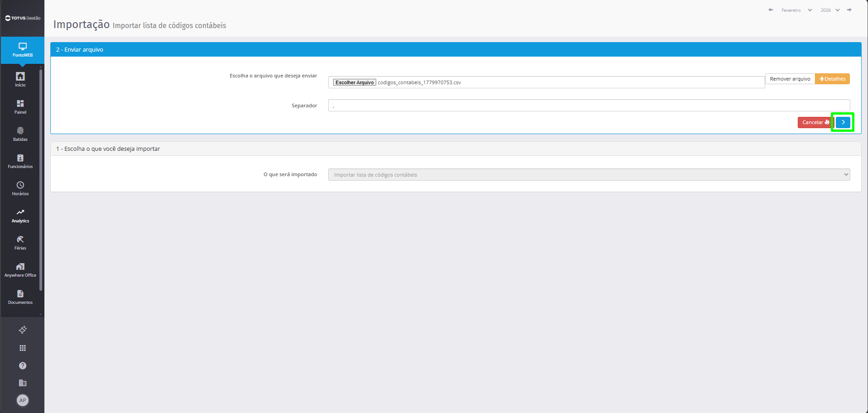Click the '2 - Enviar arquivo' header

coord(456,50)
